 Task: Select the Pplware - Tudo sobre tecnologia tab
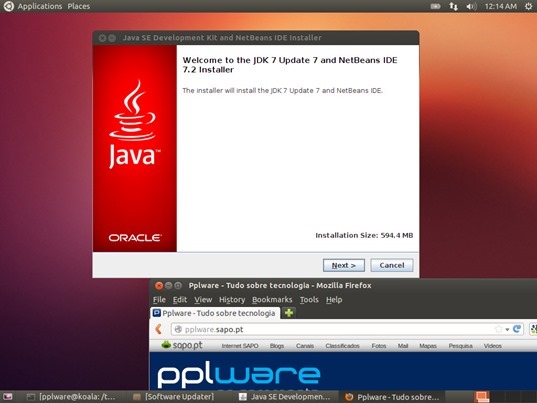point(215,313)
